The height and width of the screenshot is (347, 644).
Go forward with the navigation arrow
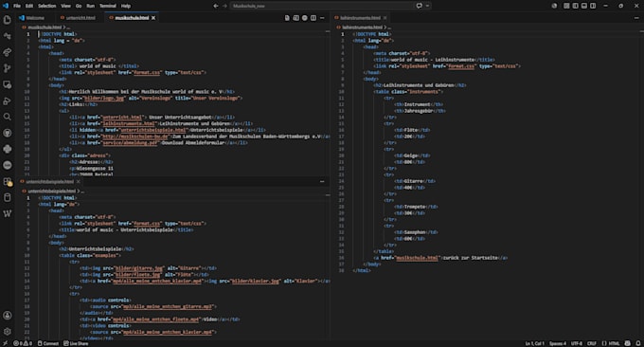click(224, 6)
